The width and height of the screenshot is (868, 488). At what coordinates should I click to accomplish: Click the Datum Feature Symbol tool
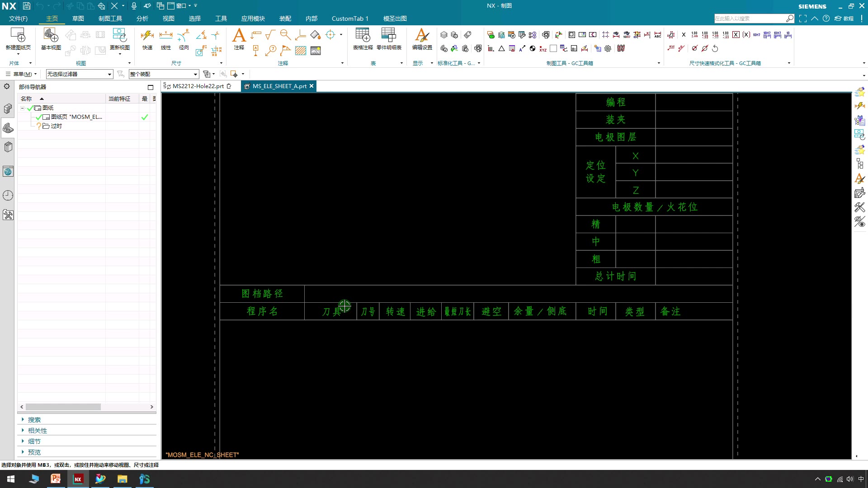tap(256, 50)
